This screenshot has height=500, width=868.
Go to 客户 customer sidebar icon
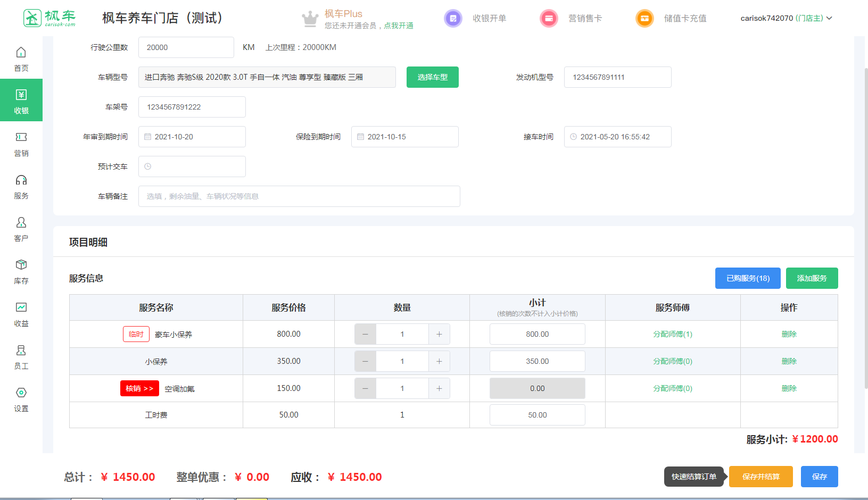[21, 223]
